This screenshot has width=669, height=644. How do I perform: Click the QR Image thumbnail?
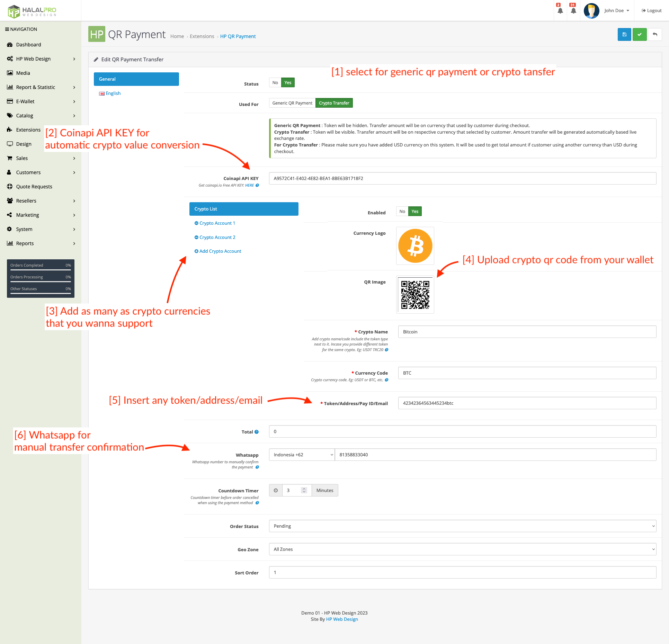pos(415,295)
